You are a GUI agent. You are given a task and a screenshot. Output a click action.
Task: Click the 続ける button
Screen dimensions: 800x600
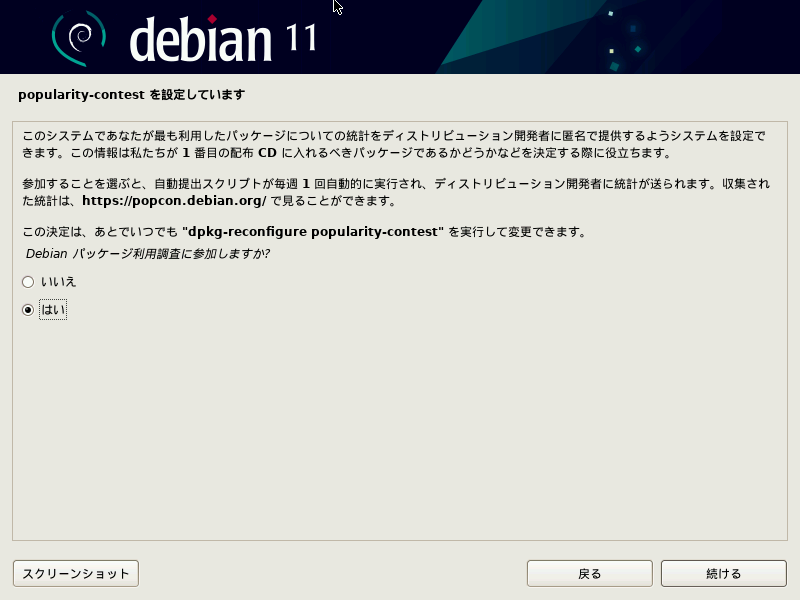[723, 573]
